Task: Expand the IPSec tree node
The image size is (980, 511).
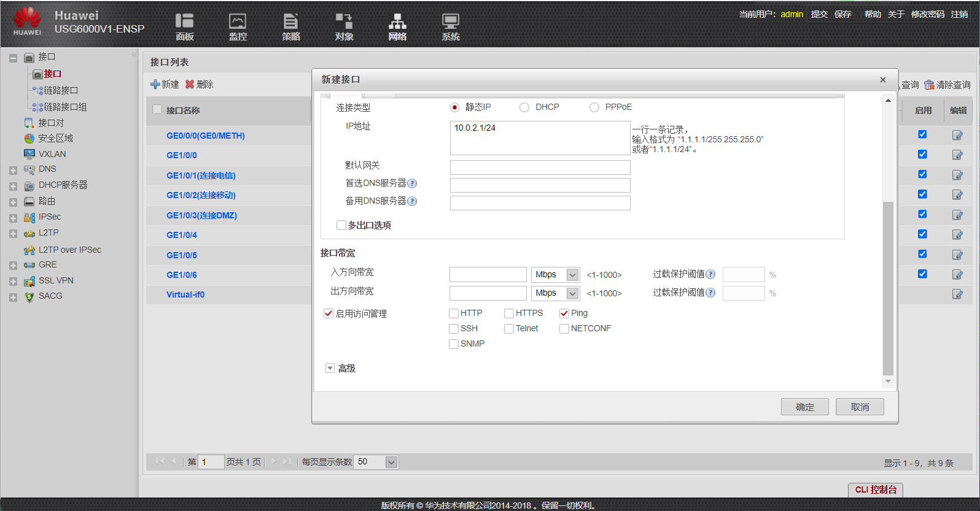Action: 13,218
